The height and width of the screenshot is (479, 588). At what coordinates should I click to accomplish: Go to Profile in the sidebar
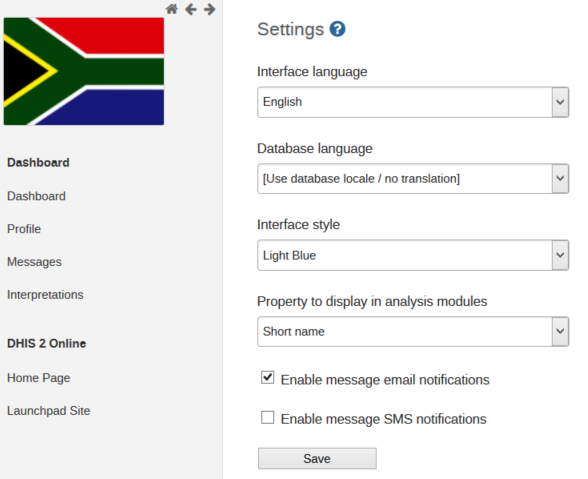[24, 229]
